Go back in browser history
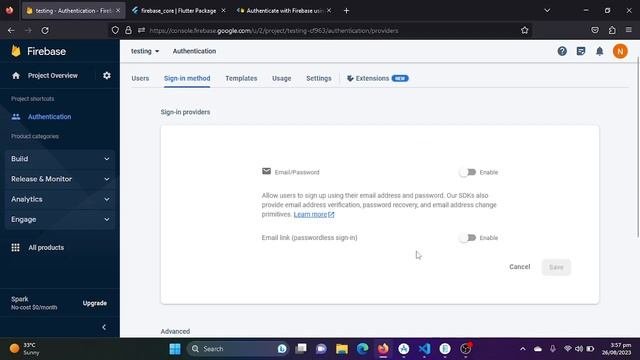Image resolution: width=640 pixels, height=360 pixels. click(11, 30)
